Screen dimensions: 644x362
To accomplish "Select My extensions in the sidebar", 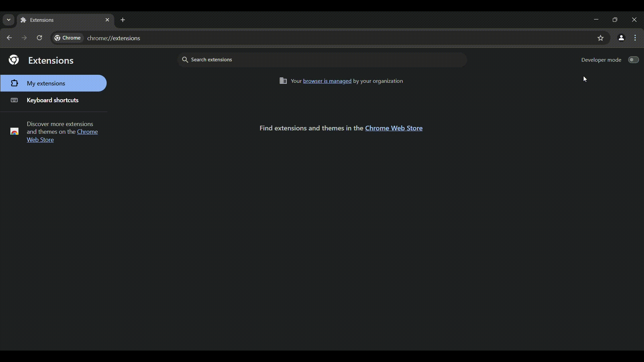I will tap(53, 83).
